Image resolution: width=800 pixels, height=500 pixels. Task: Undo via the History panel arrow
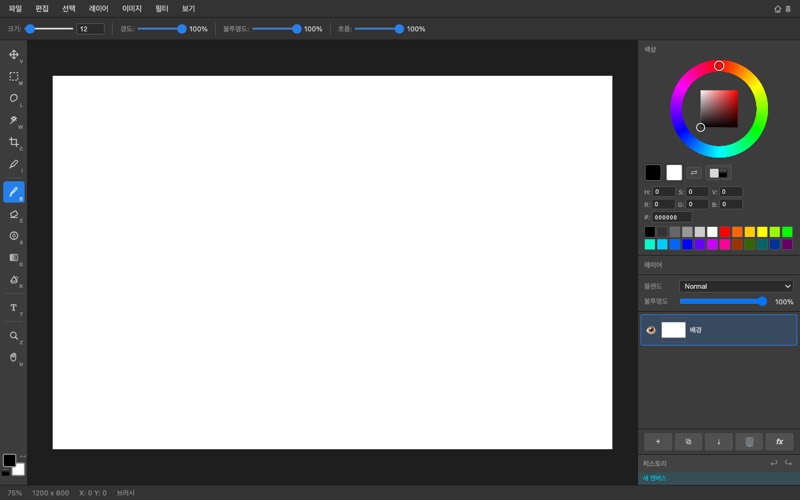(x=774, y=463)
